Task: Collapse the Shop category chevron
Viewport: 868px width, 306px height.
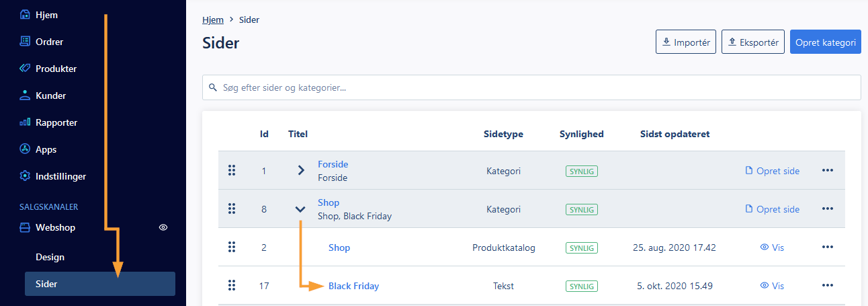Action: coord(300,209)
